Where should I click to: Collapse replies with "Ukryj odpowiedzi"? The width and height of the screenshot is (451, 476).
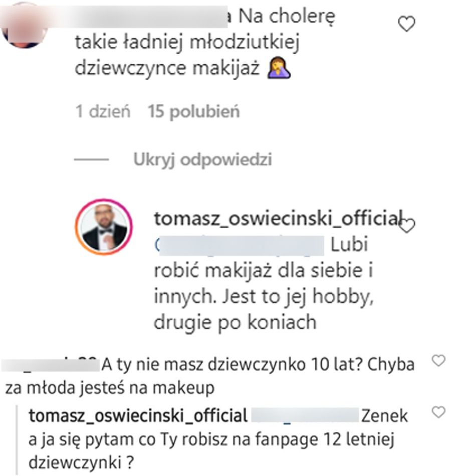tap(202, 160)
